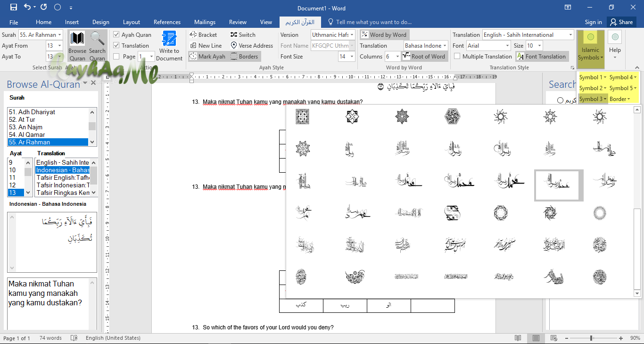
Task: Open the File tab
Action: 14,22
